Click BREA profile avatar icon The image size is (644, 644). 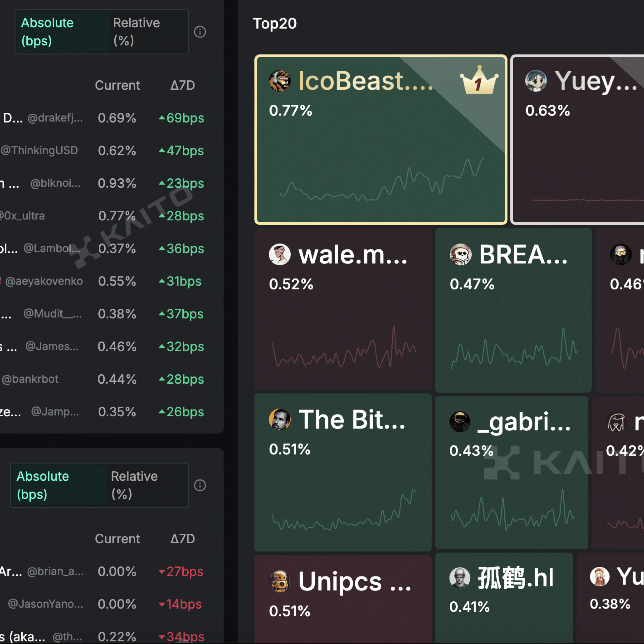click(x=461, y=255)
